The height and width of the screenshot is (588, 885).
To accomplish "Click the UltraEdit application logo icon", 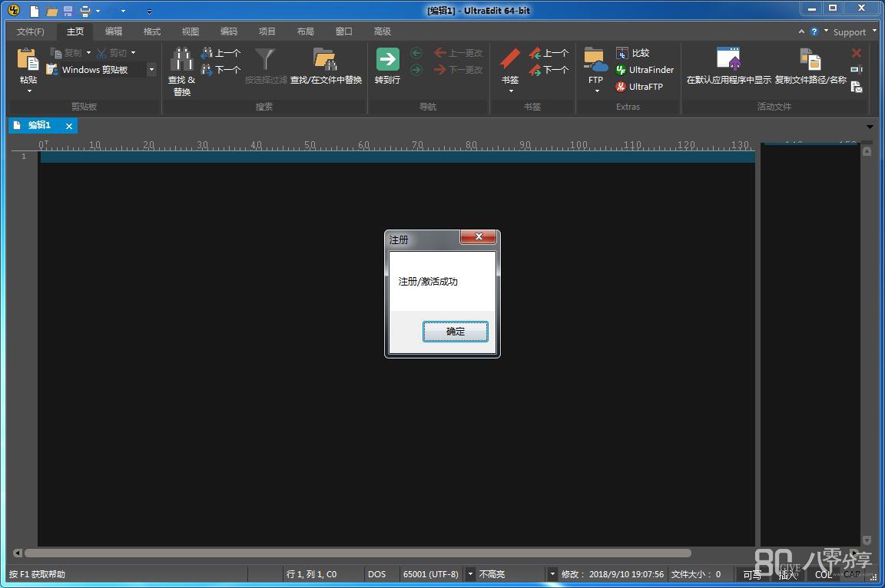I will tap(14, 10).
